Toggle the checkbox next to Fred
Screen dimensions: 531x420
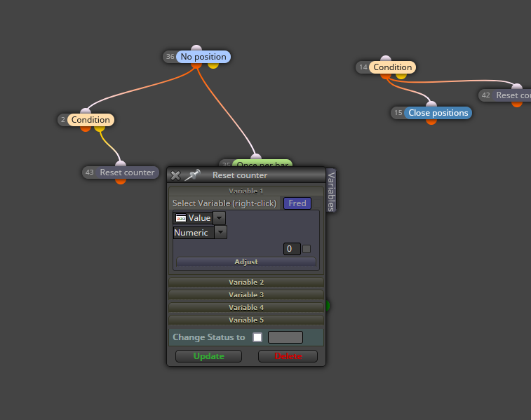[x=317, y=203]
